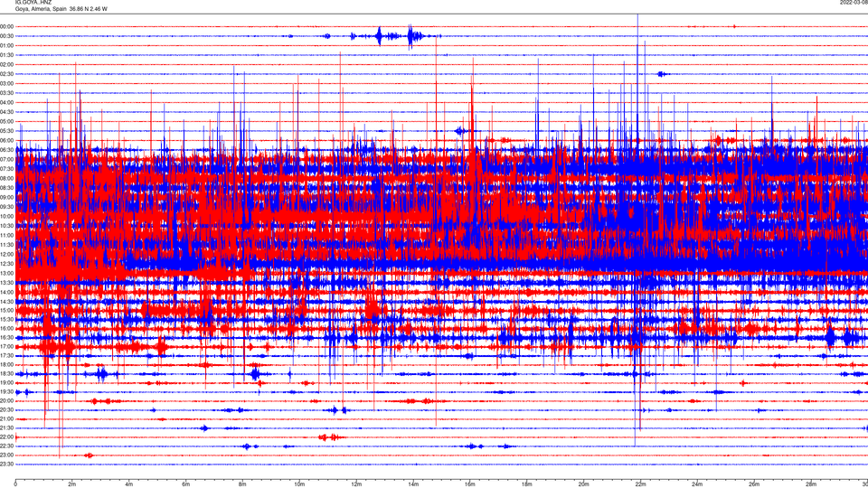The image size is (868, 488).
Task: Select the 20:30 time label
Action: pos(6,409)
